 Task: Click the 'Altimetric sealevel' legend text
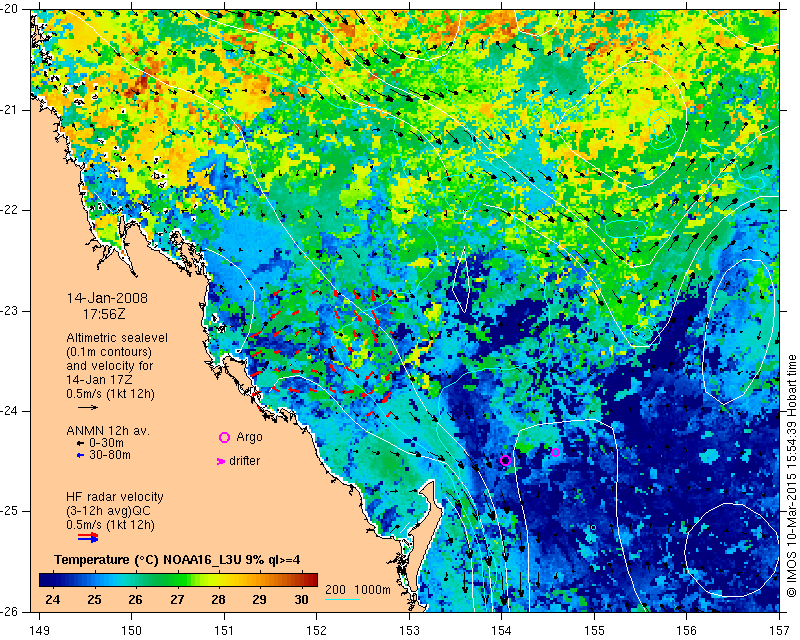coord(117,338)
